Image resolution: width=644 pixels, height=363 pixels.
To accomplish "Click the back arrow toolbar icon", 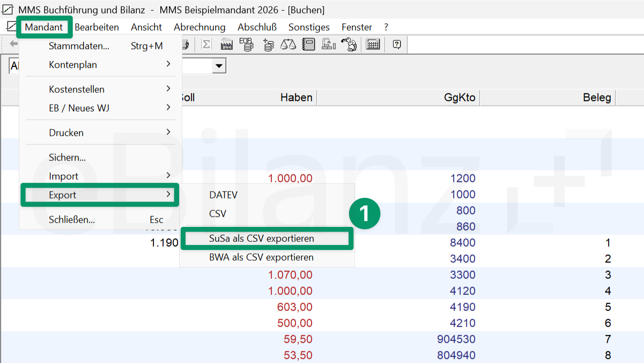I will 13,44.
